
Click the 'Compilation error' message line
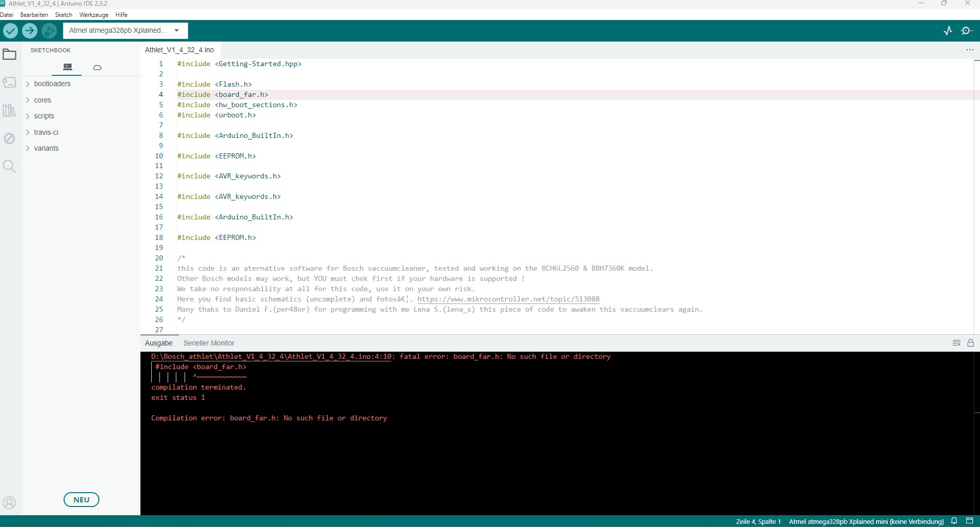[269, 418]
